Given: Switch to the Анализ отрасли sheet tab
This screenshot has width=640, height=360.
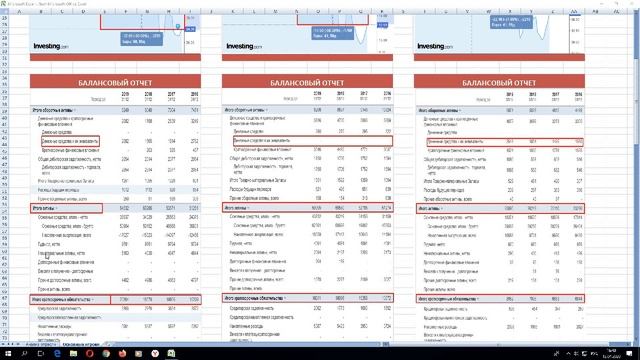Looking at the screenshot, I should [x=41, y=344].
